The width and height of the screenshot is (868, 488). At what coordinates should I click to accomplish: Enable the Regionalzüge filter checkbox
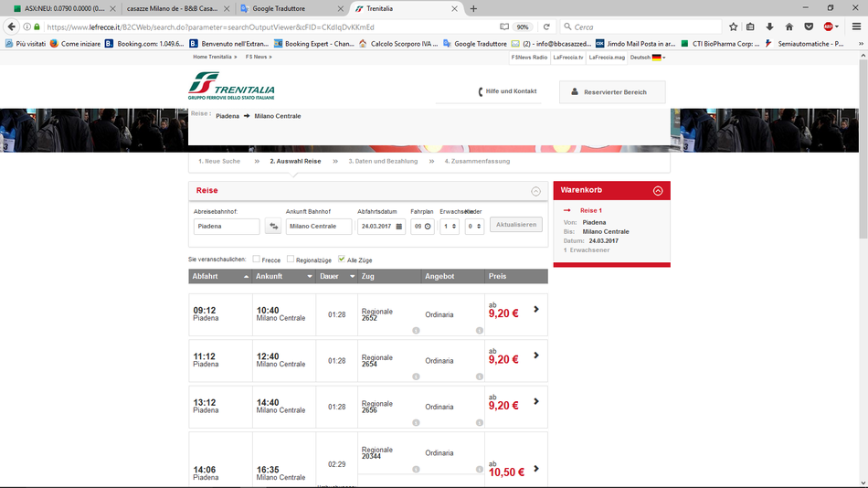click(290, 259)
